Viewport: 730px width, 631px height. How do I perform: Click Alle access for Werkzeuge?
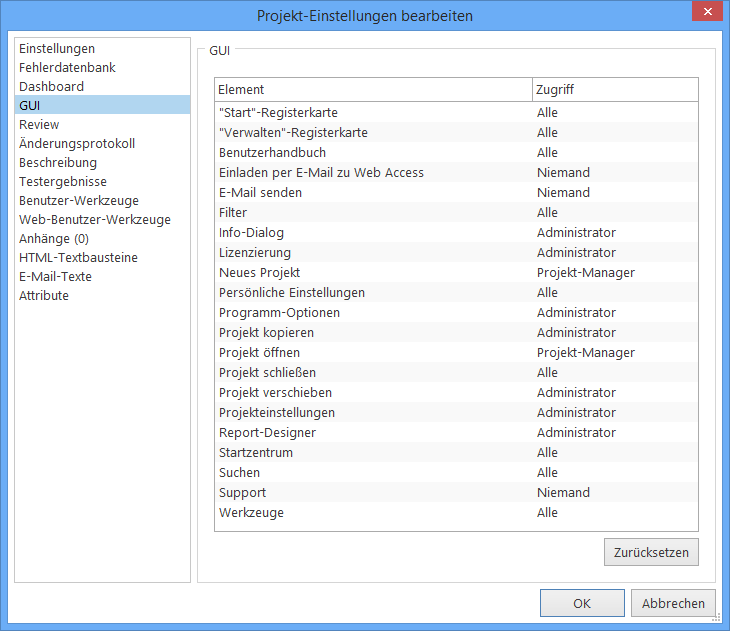pos(547,513)
